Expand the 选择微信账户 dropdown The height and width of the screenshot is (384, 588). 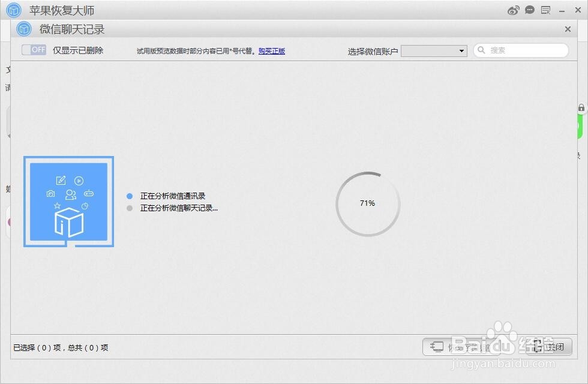click(434, 50)
